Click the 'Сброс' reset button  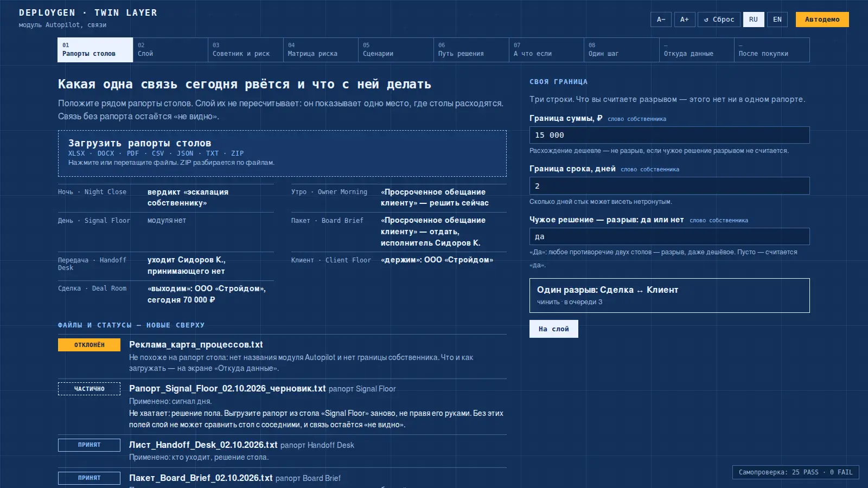[719, 20]
